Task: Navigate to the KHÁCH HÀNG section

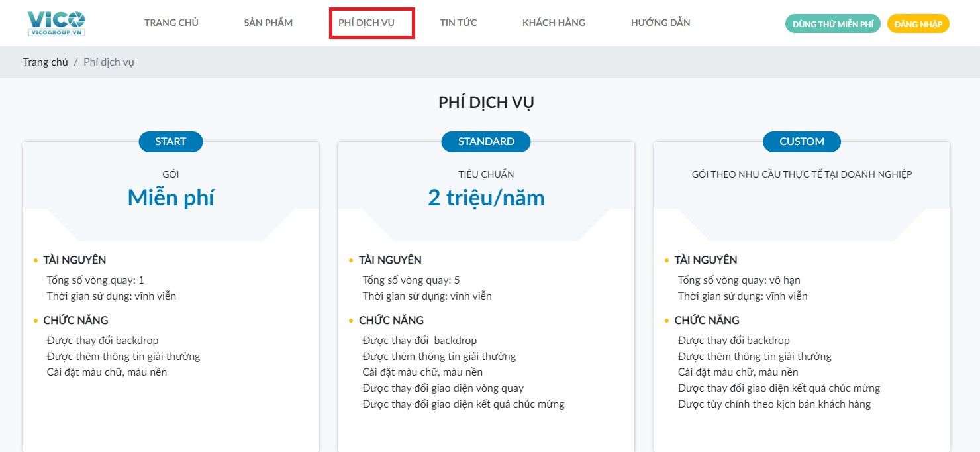Action: click(x=554, y=23)
